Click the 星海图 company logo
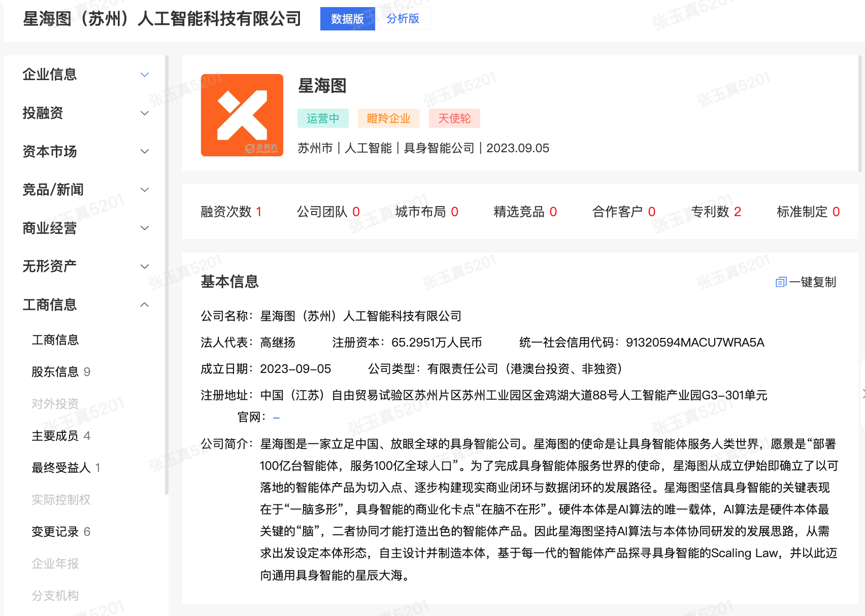Image resolution: width=865 pixels, height=616 pixels. (x=242, y=115)
